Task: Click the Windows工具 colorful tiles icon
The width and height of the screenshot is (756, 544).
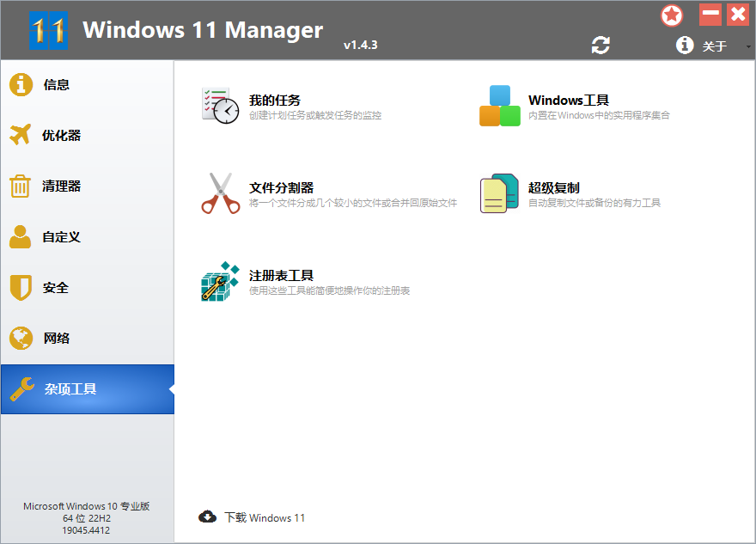Action: pos(498,105)
